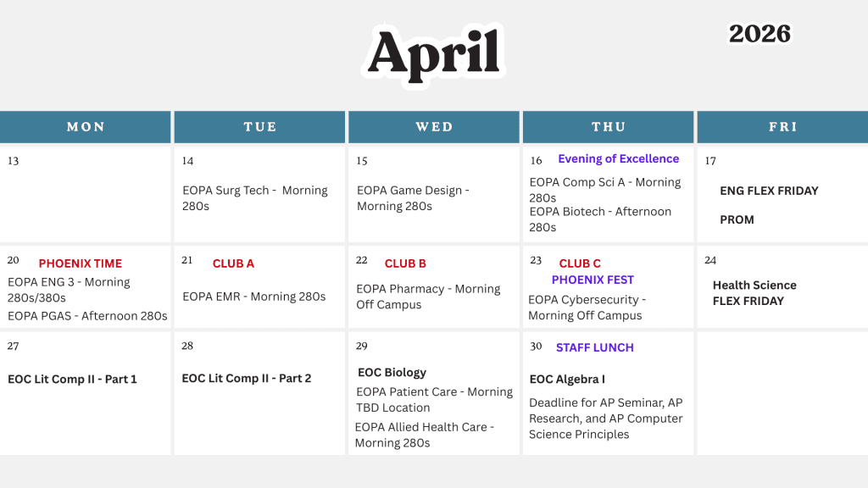Select the THU column header
The image size is (868, 488).
point(609,127)
